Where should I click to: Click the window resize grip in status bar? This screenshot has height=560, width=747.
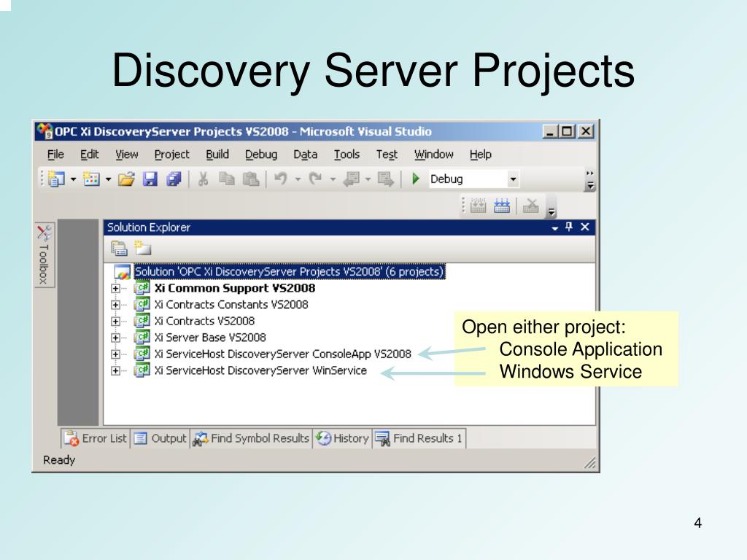coord(589,463)
